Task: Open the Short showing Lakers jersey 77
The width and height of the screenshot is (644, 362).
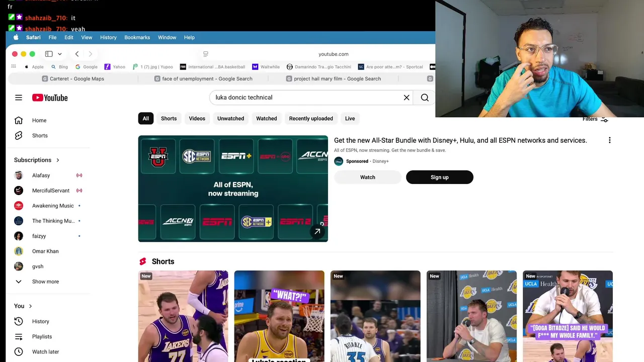Action: 183,316
